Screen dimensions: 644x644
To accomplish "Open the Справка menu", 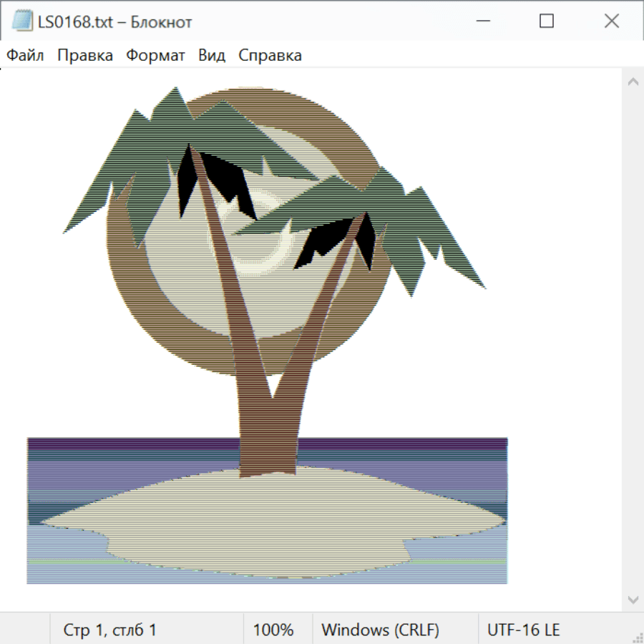I will (270, 55).
